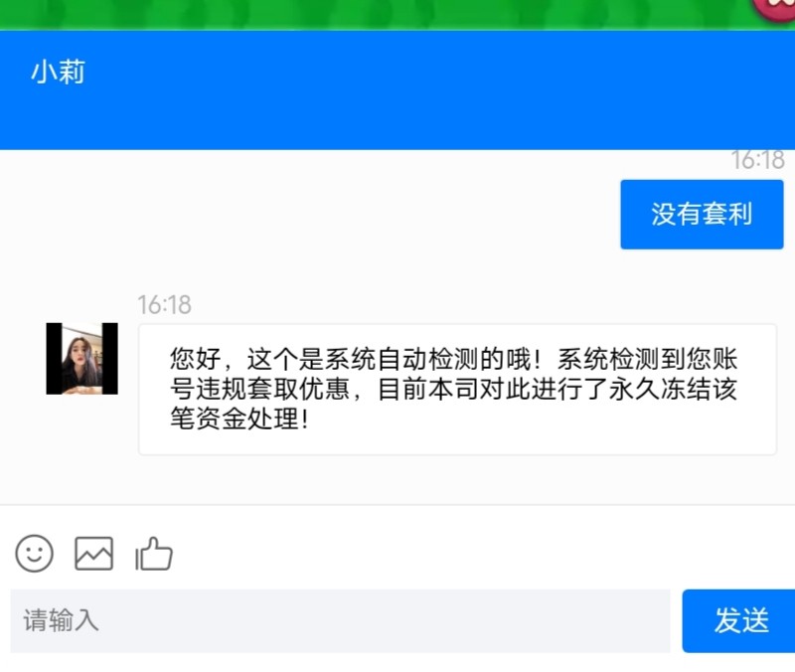Select the agent's reply message bubble
Viewport: 795px width, 672px height.
tap(457, 390)
